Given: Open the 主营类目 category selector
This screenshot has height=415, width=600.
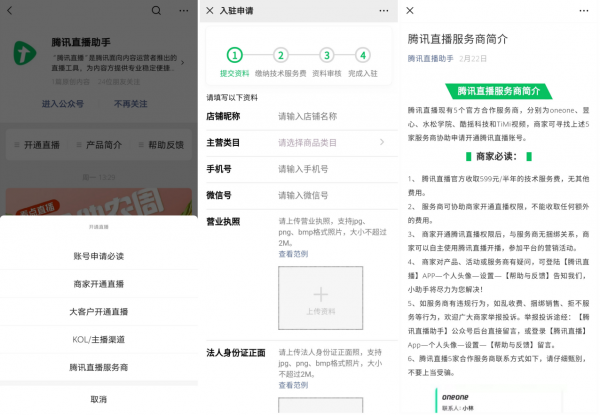Looking at the screenshot, I should coord(302,143).
